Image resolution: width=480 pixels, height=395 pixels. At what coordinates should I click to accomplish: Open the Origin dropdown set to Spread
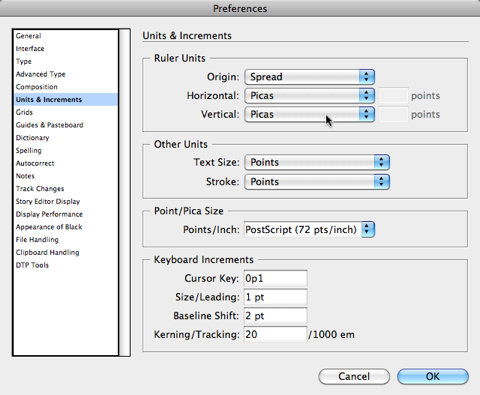(x=310, y=77)
